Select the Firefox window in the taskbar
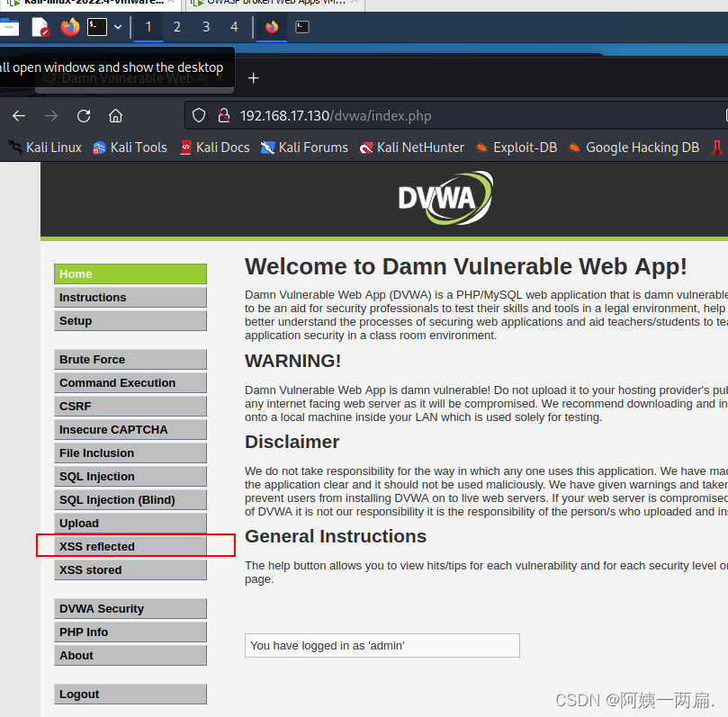728x717 pixels. click(x=272, y=27)
